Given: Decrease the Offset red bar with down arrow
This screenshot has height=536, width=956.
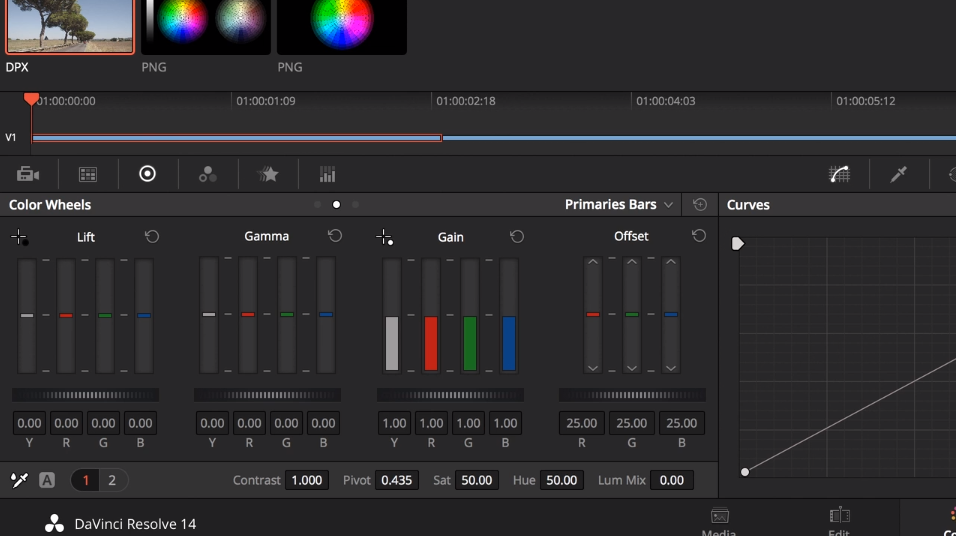Looking at the screenshot, I should point(593,368).
